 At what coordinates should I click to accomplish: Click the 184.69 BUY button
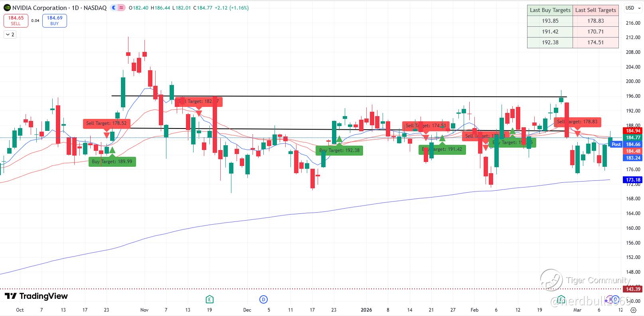[x=55, y=20]
